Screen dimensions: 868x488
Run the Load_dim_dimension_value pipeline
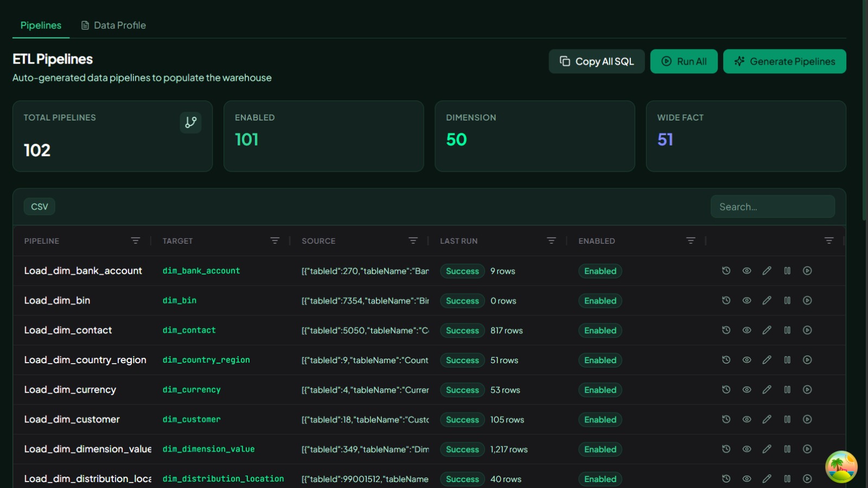[x=807, y=449]
